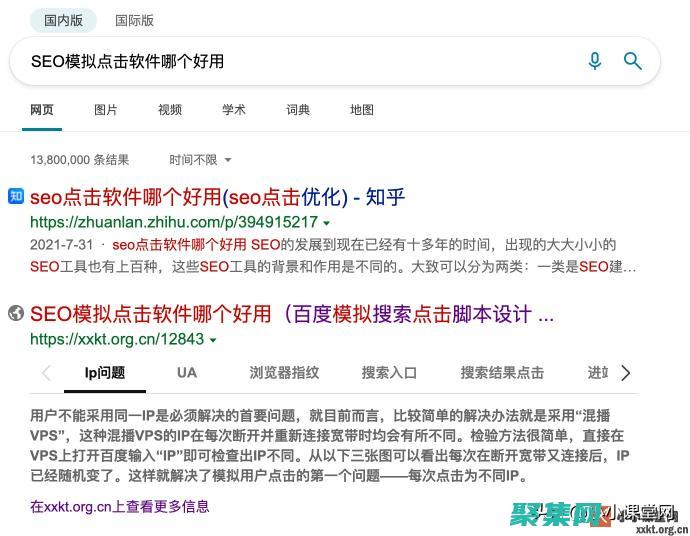Click the left chevron in the snippet tabs
The image size is (690, 536).
pyautogui.click(x=46, y=373)
